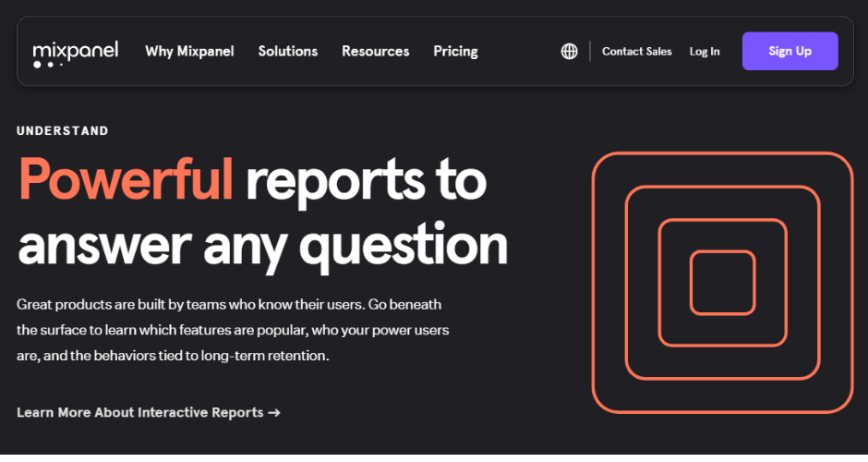Click the purple Sign Up button
Image resolution: width=868 pixels, height=462 pixels.
[790, 51]
